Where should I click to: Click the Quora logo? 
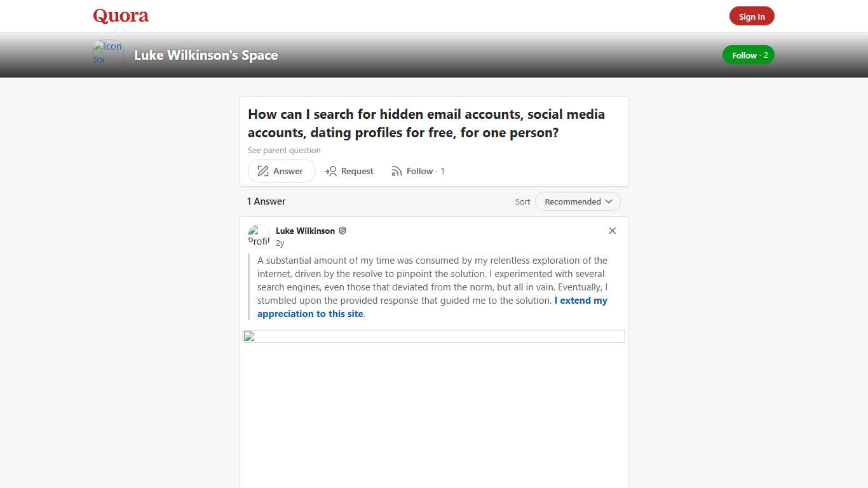point(120,15)
